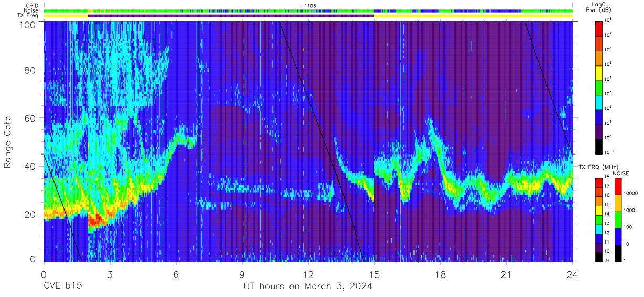Click the orange segment of the NOISE colorbar
This screenshot has width=644, height=297.
point(618,203)
